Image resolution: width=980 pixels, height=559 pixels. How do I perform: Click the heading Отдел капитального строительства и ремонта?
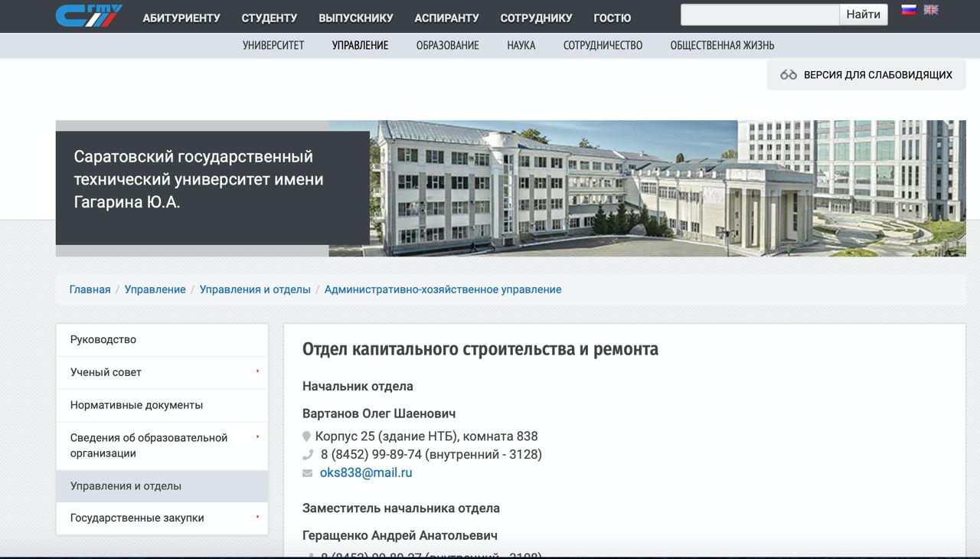480,349
